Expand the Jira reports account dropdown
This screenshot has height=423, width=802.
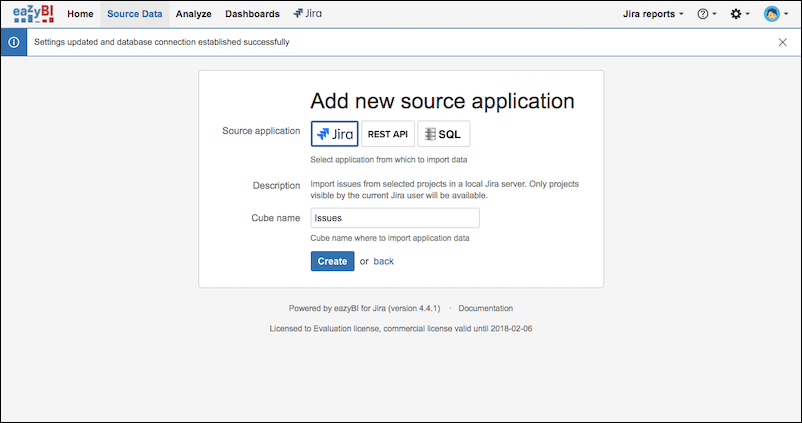point(653,14)
